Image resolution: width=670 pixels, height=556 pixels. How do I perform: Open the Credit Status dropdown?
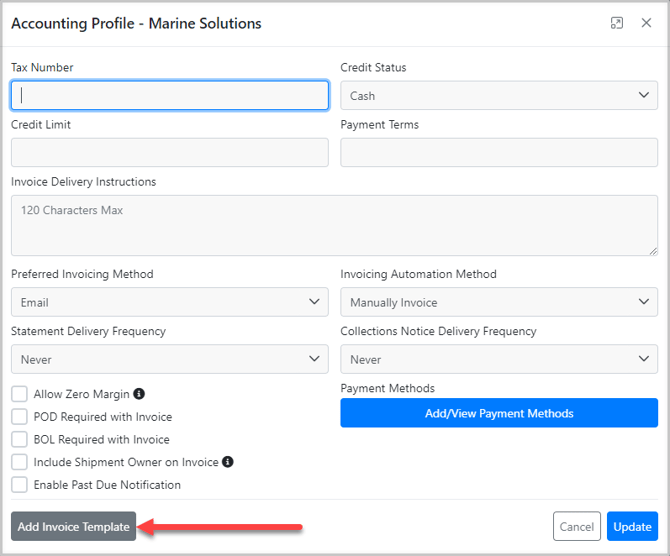pos(499,96)
